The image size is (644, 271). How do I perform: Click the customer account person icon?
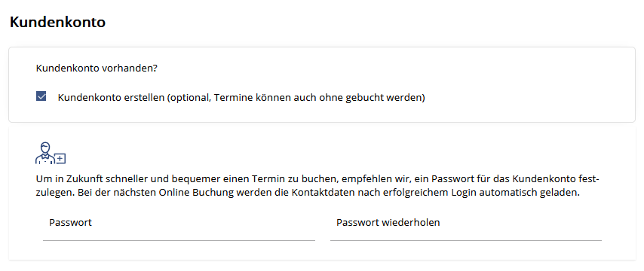(51, 153)
